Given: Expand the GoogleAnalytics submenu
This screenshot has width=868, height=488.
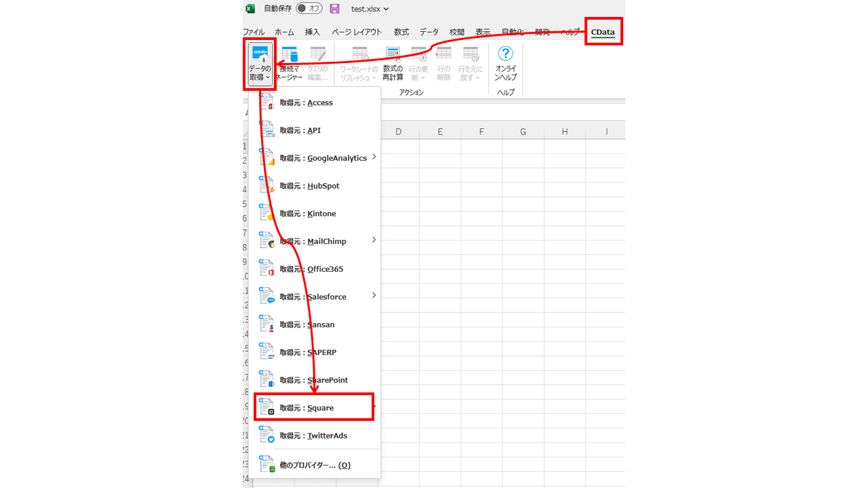Looking at the screenshot, I should tap(374, 157).
